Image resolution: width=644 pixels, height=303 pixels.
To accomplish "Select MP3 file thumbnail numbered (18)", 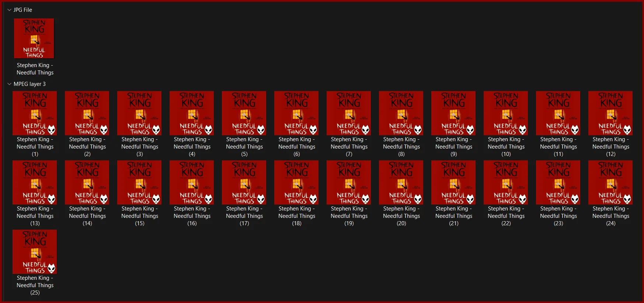I will (296, 182).
